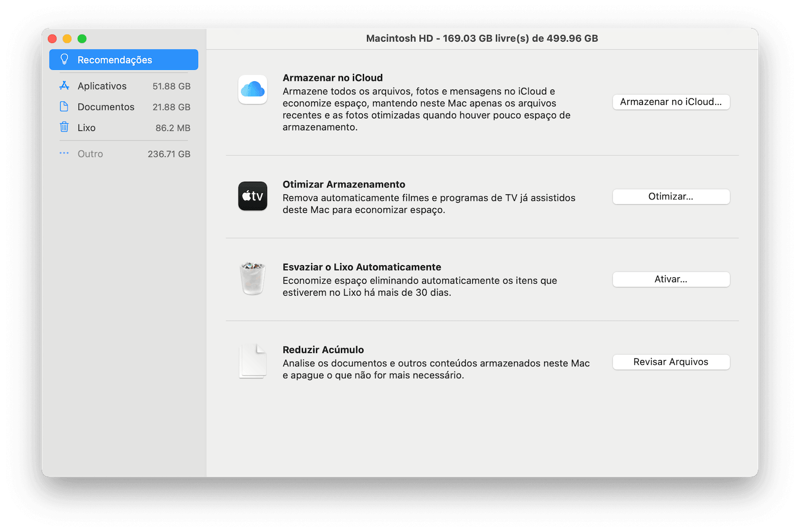Viewport: 800px width, 532px height.
Task: Click the Esvaziar o Lixo Automaticamente heading
Action: (x=362, y=267)
